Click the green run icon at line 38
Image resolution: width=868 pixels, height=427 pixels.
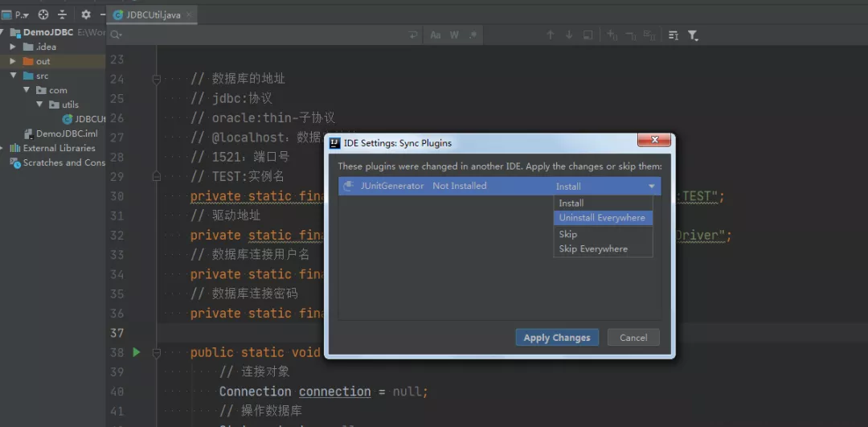(x=136, y=352)
